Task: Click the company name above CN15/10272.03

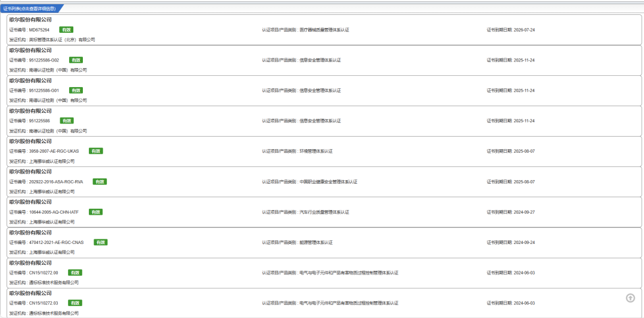Action: click(30, 294)
